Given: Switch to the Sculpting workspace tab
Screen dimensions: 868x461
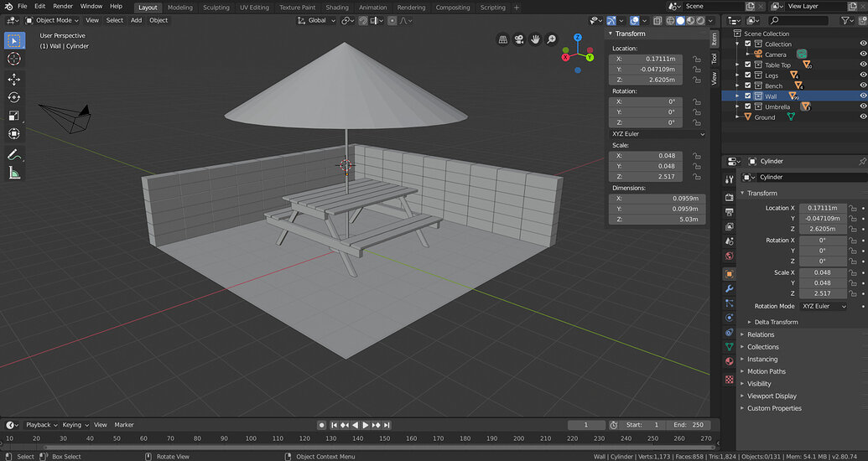Looking at the screenshot, I should click(216, 8).
